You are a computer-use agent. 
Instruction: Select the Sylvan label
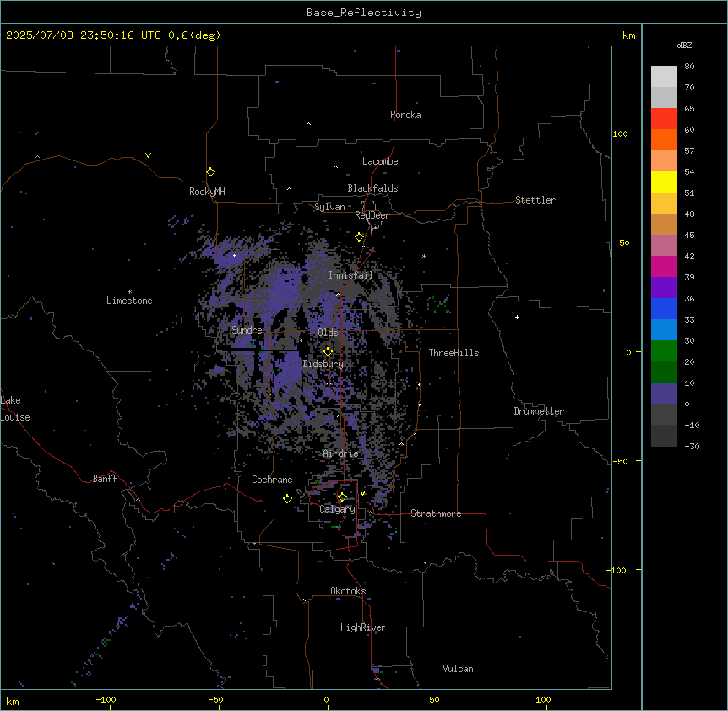(329, 207)
